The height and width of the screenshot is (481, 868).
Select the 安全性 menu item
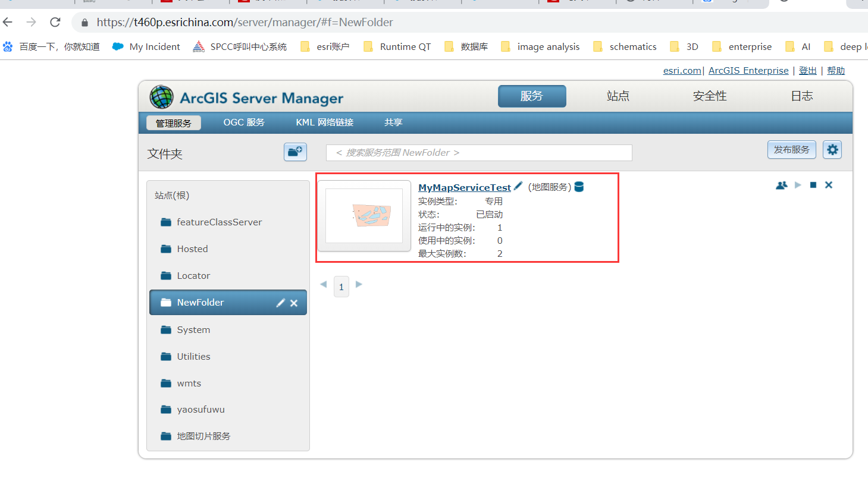tap(709, 95)
